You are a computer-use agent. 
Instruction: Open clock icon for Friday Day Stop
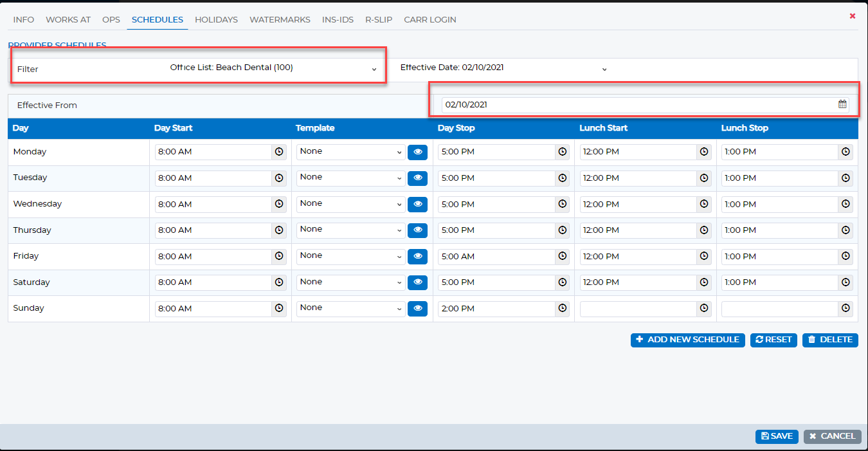[x=563, y=257]
